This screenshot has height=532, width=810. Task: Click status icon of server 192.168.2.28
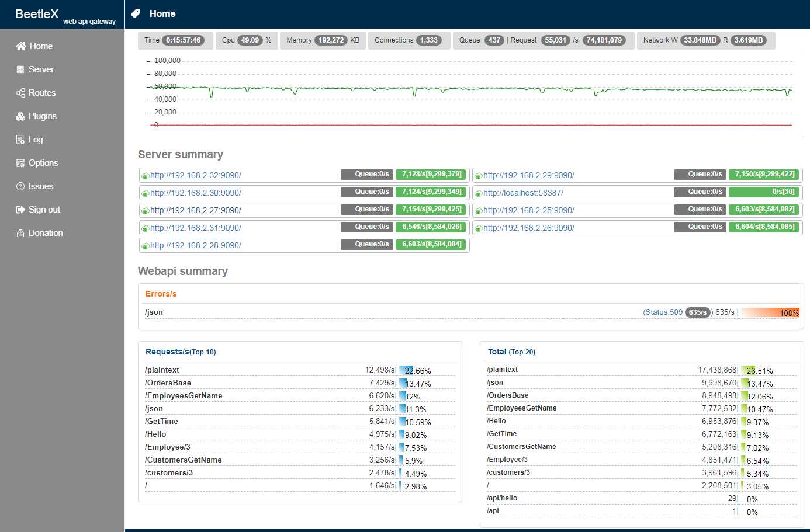coord(145,246)
